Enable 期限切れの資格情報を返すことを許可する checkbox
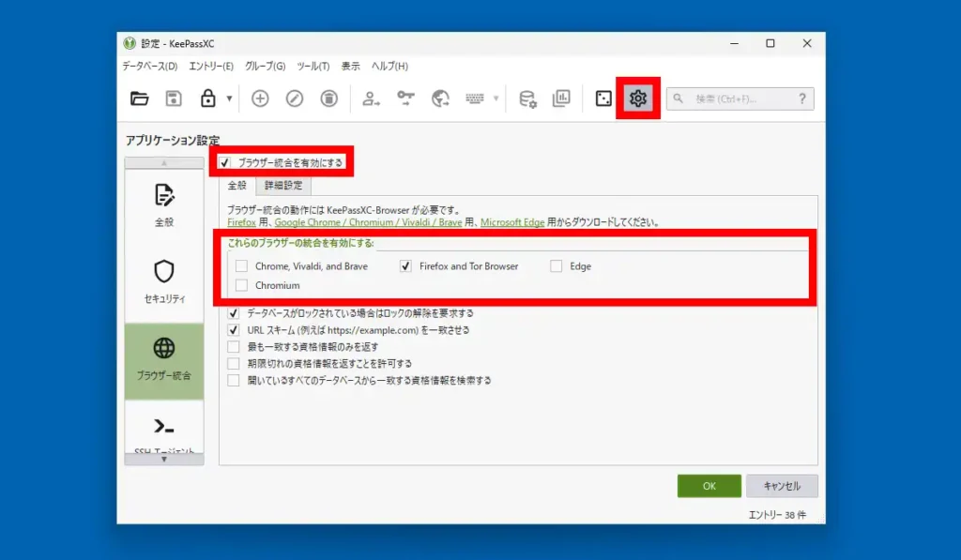 (234, 363)
